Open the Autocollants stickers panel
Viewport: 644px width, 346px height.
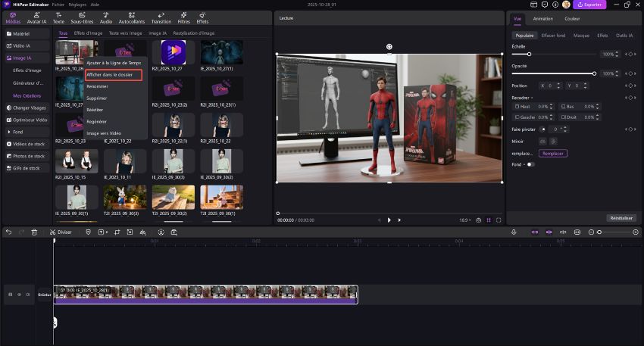132,17
